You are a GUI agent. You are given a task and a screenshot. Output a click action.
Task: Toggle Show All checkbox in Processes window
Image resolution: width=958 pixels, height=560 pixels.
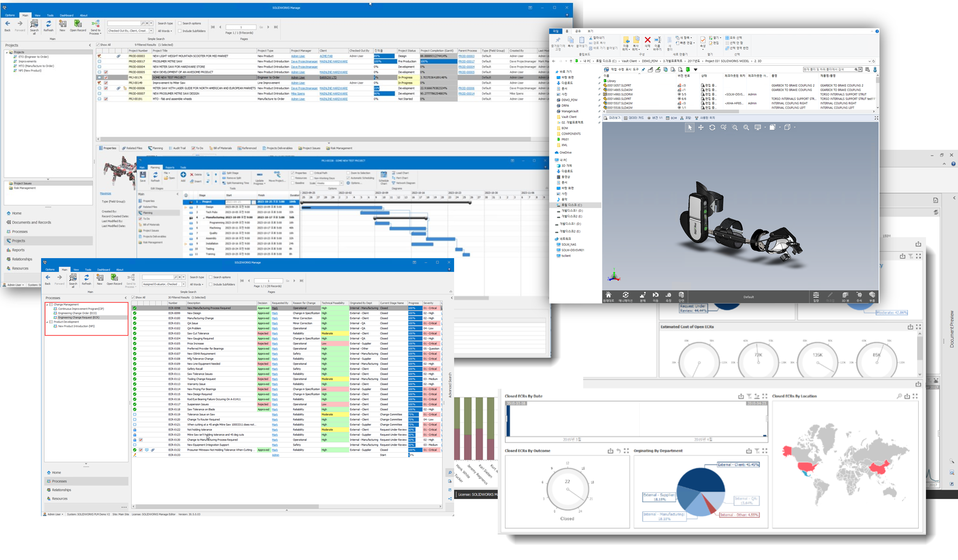click(134, 297)
